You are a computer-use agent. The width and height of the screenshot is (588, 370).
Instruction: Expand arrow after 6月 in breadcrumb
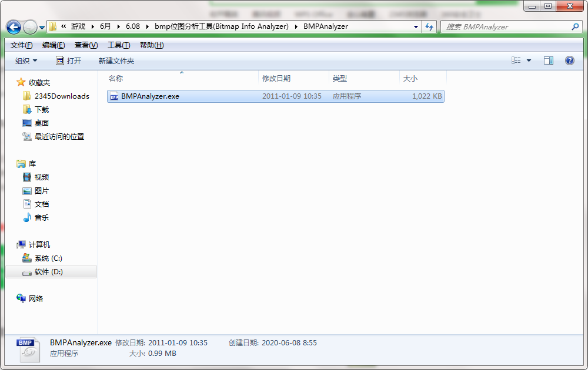[x=119, y=26]
